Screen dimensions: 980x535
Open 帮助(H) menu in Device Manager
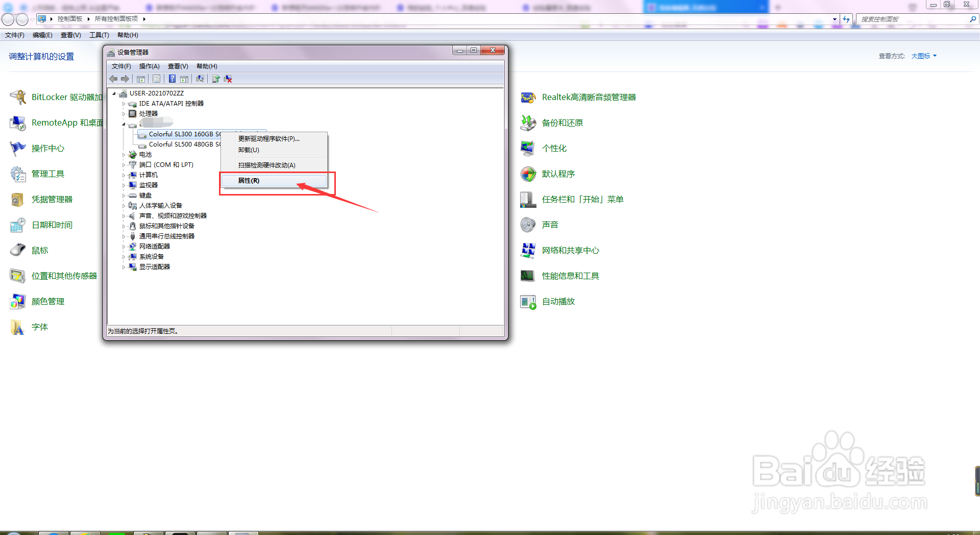(x=207, y=66)
